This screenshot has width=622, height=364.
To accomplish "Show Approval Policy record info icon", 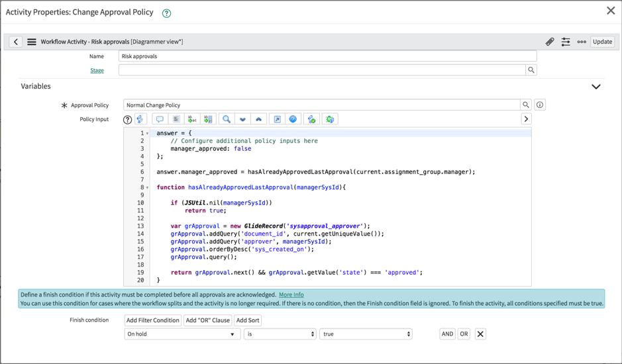I will [x=540, y=105].
